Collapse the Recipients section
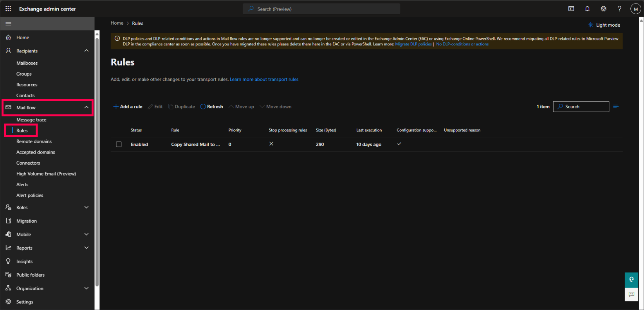 click(87, 51)
